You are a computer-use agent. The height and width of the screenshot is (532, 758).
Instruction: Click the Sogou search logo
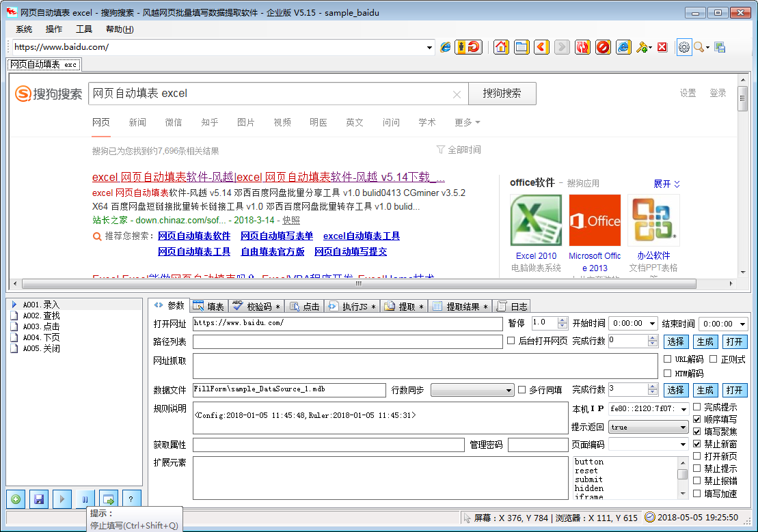pos(49,94)
